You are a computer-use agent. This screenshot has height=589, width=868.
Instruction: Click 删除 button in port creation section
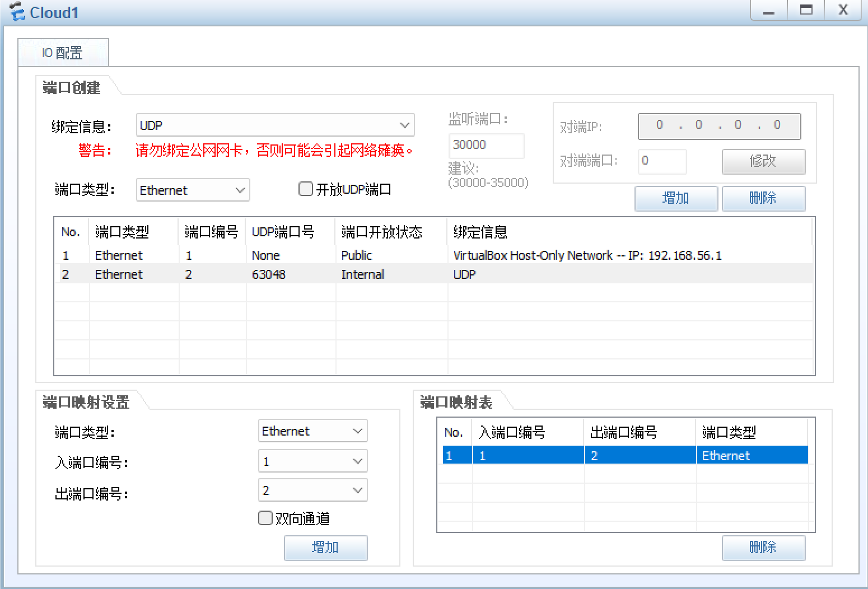click(x=763, y=198)
